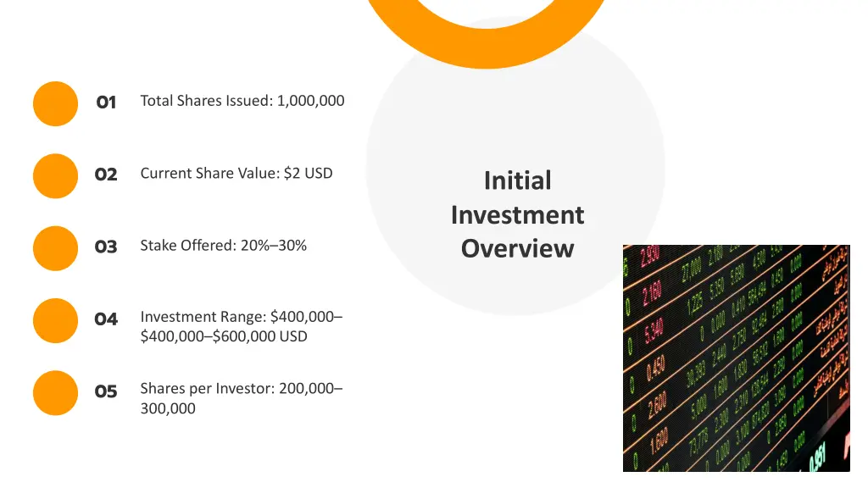The image size is (868, 488).
Task: Select the Stake Offered 20%–30% text
Action: 223,246
